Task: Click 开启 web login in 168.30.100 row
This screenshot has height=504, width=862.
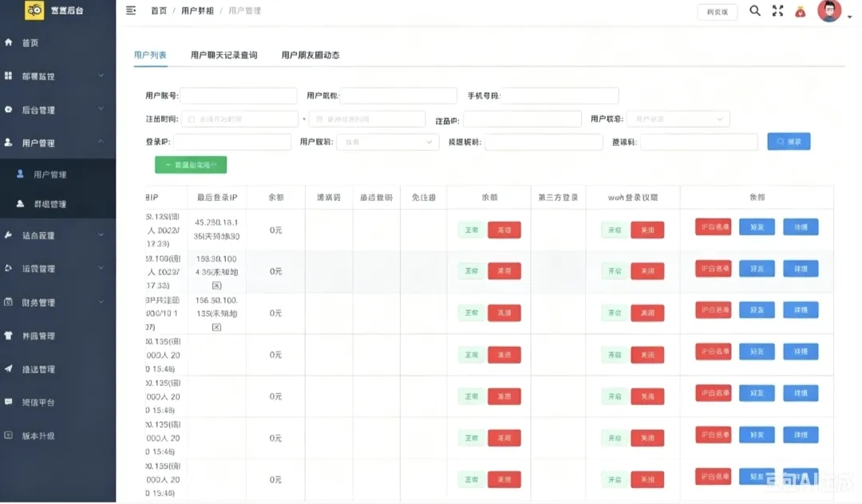Action: click(x=614, y=270)
